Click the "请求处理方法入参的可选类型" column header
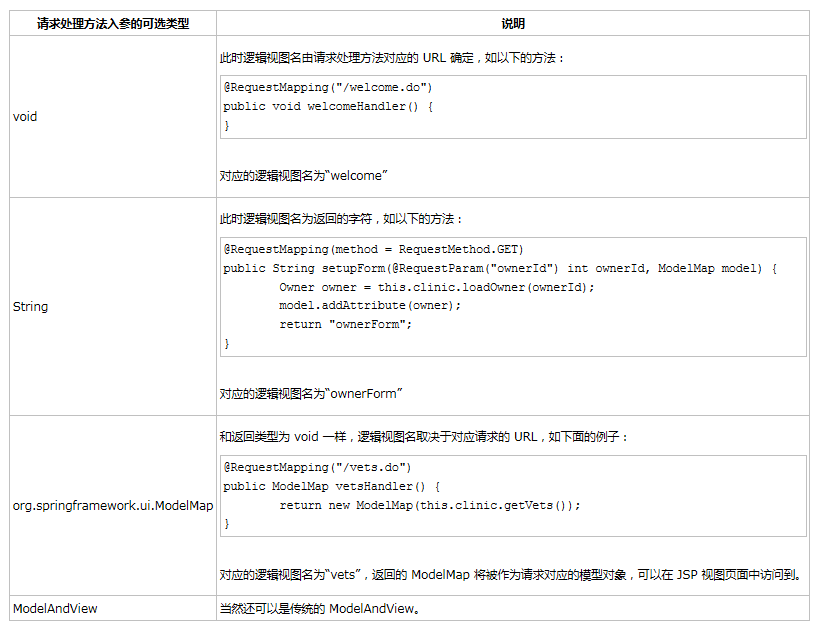Screen dimensions: 822x630 click(113, 23)
